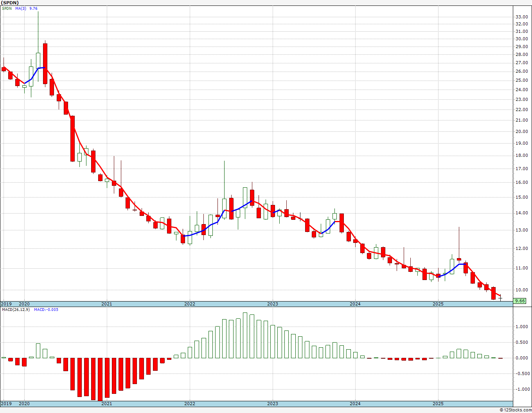Select the 33.00 price axis label
Viewport: 532px width, 413px height.
(521, 17)
